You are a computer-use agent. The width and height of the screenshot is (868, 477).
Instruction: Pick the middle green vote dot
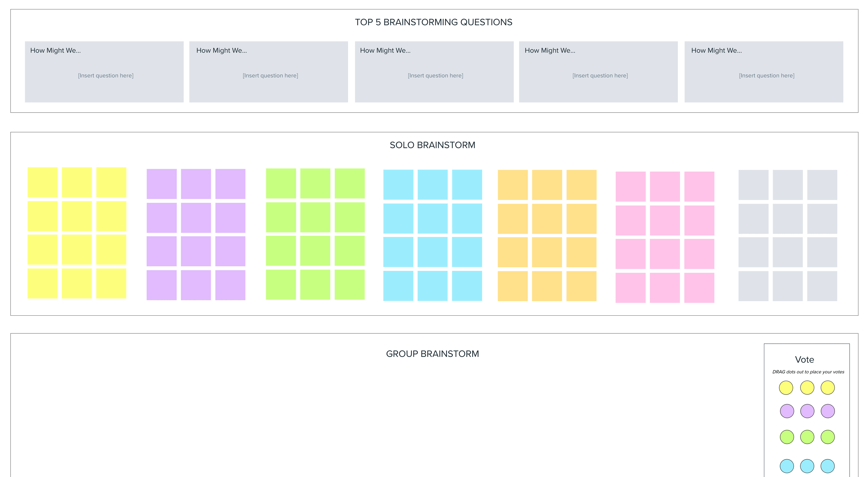[807, 437]
